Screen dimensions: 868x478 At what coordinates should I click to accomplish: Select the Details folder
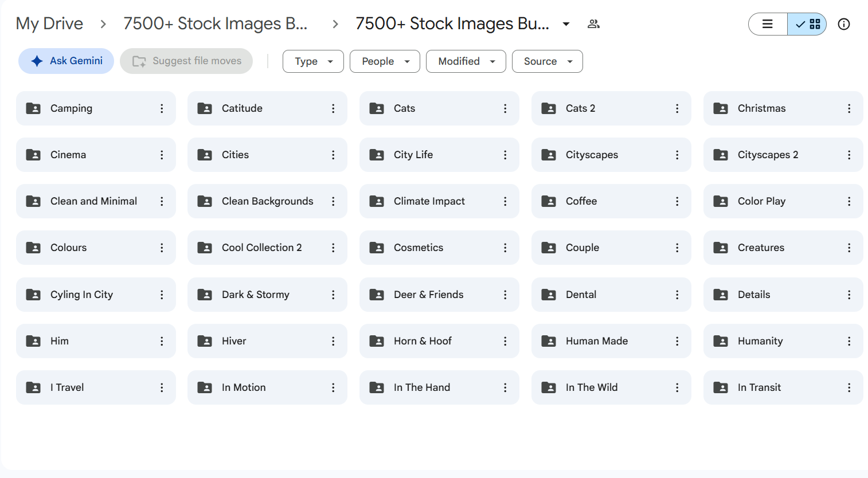tap(783, 295)
